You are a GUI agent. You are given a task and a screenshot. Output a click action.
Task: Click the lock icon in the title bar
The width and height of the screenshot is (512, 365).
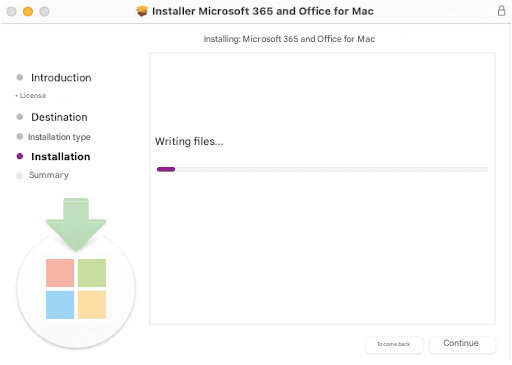(501, 11)
